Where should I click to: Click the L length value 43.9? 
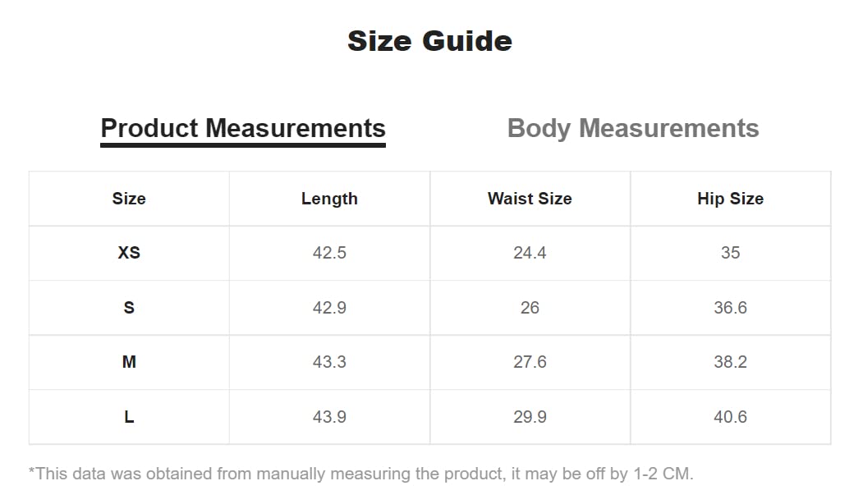329,417
